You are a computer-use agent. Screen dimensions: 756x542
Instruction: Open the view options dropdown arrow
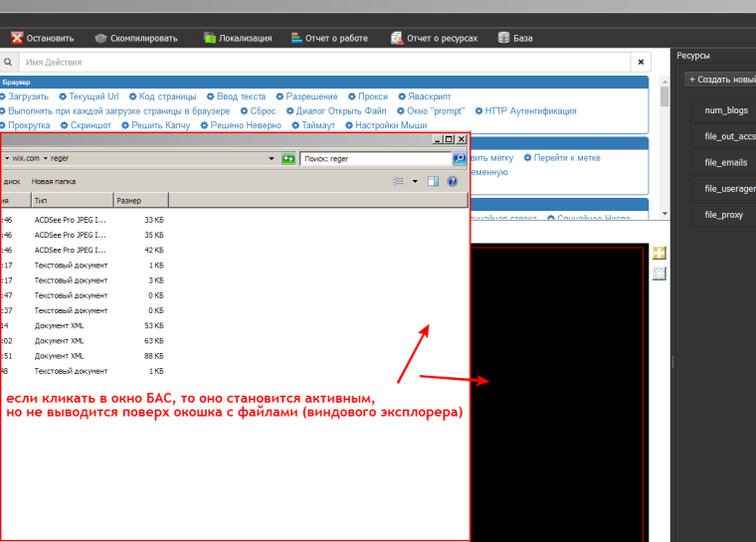click(415, 181)
